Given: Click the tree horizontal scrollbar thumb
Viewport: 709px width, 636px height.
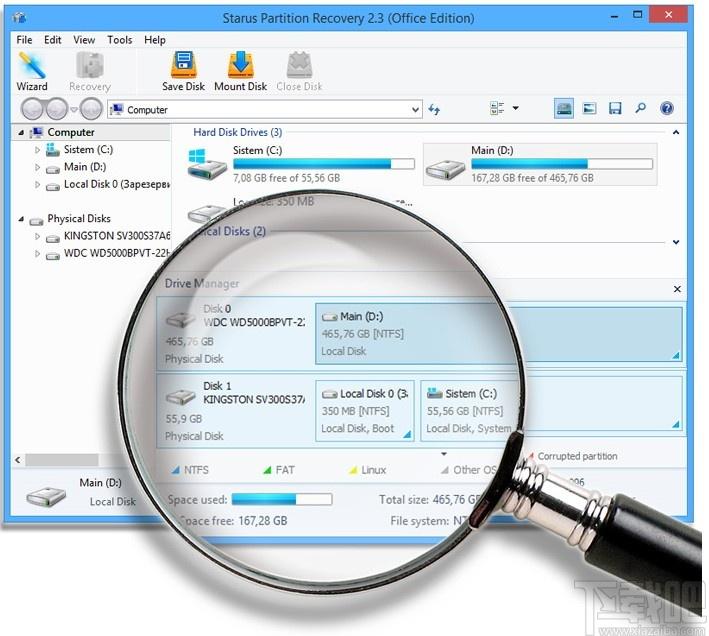Looking at the screenshot, I should [62, 460].
